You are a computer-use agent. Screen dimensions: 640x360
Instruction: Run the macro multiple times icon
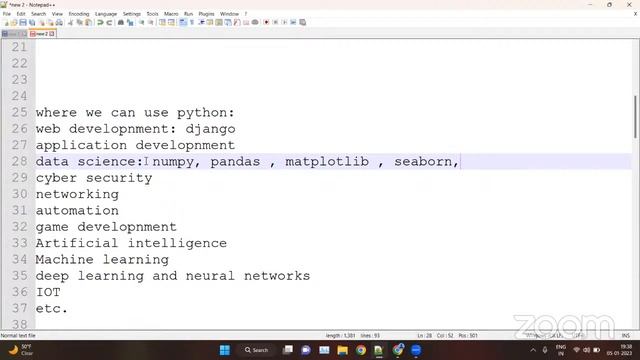293,22
